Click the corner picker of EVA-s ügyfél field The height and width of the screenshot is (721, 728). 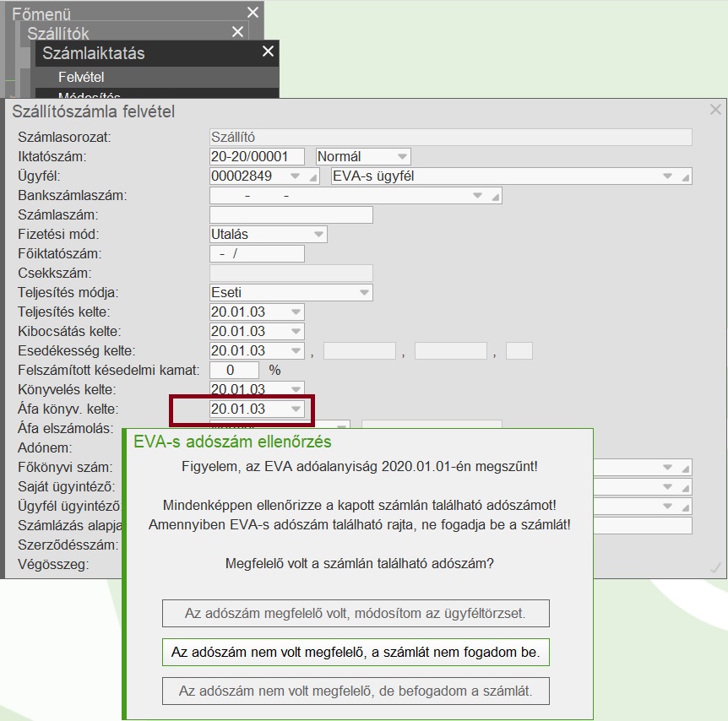(x=685, y=177)
